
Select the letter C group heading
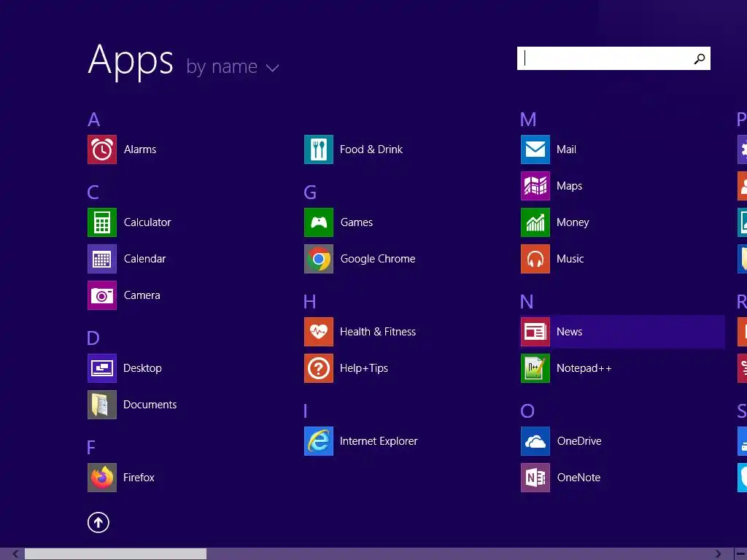[x=93, y=192]
